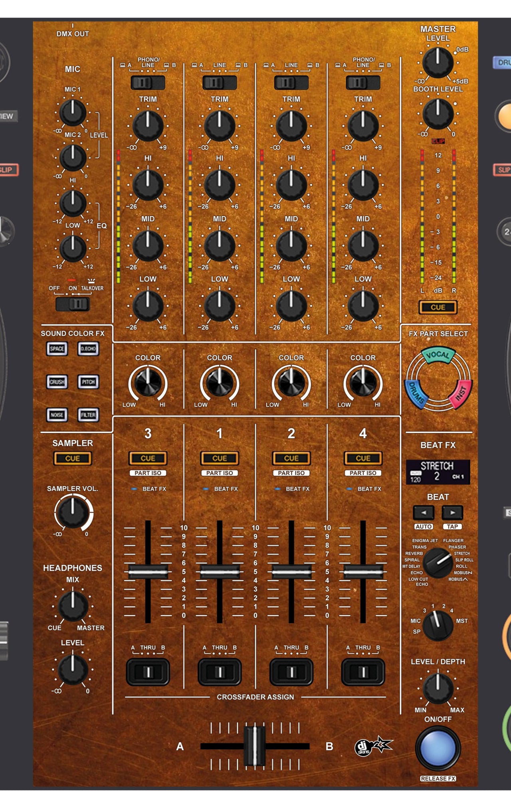Image resolution: width=511 pixels, height=812 pixels.
Task: Click the Master Level knob
Action: point(438,62)
